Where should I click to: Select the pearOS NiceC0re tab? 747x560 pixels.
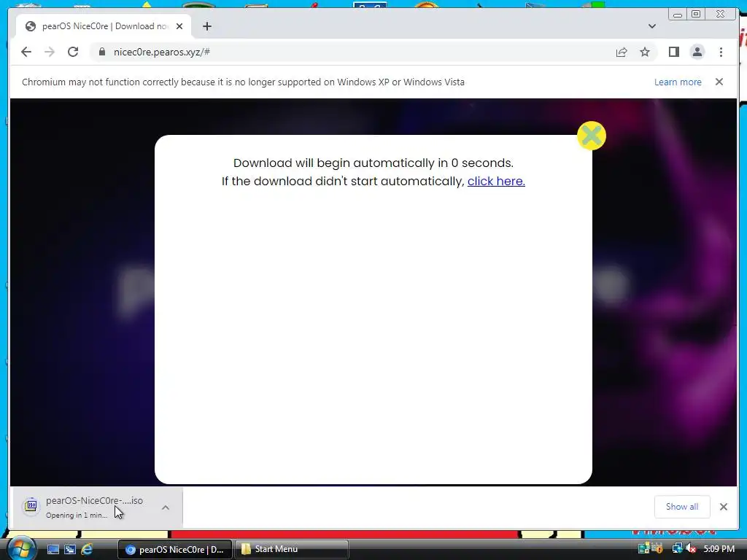click(104, 26)
